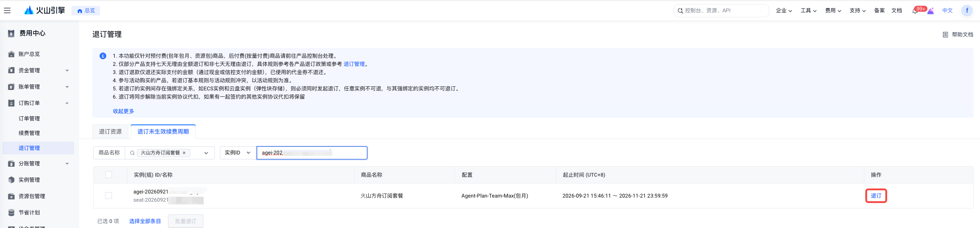This screenshot has height=228, width=980.
Task: Click the 帮助文档 document icon
Action: (x=945, y=35)
